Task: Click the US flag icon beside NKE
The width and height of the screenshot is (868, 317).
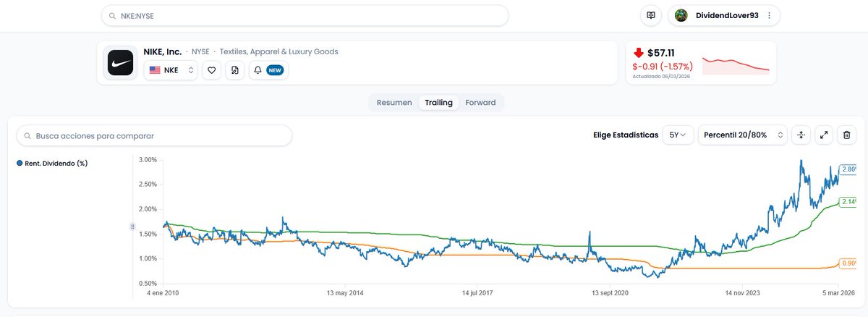Action: click(x=155, y=70)
